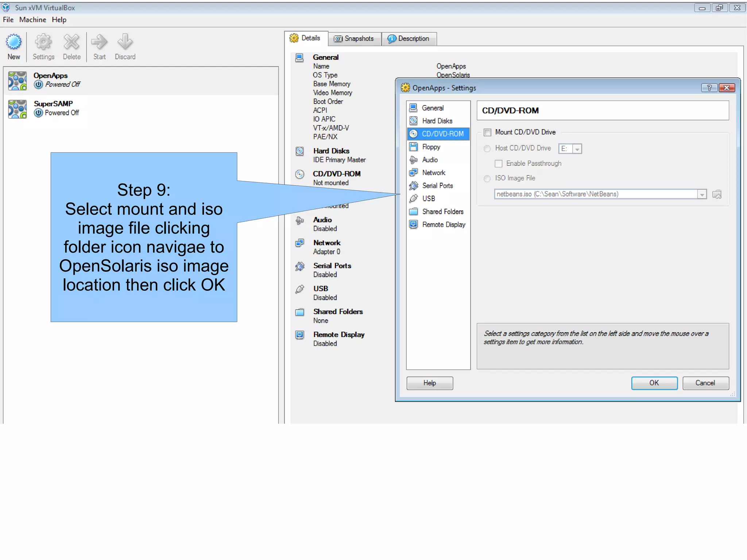The height and width of the screenshot is (560, 747).
Task: Open the File menu
Action: click(8, 20)
